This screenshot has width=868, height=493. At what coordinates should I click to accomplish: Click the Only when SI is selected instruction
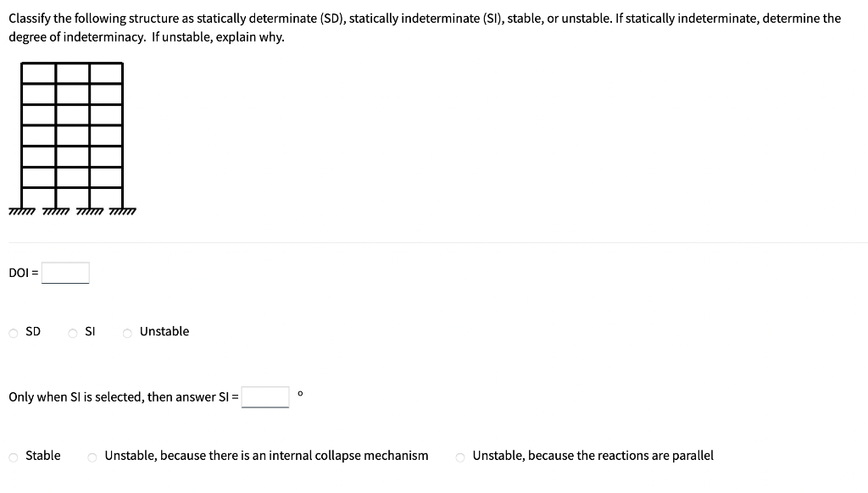pyautogui.click(x=122, y=396)
